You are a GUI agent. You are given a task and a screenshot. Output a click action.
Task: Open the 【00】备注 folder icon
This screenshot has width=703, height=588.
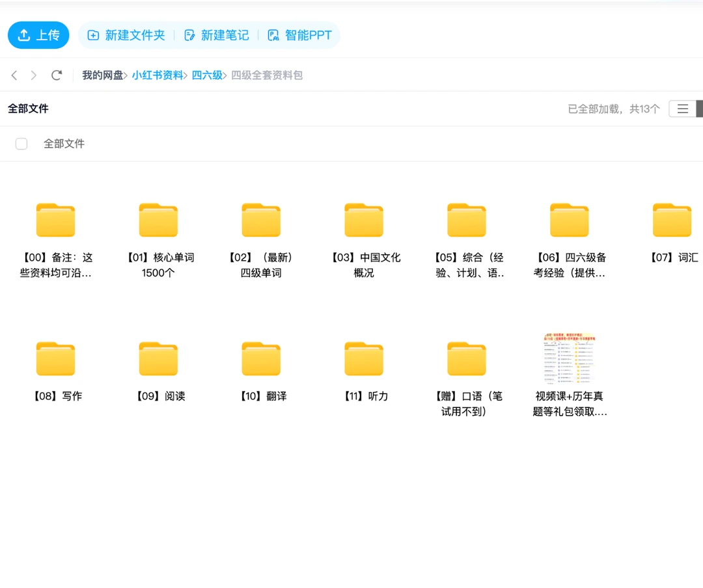click(55, 220)
